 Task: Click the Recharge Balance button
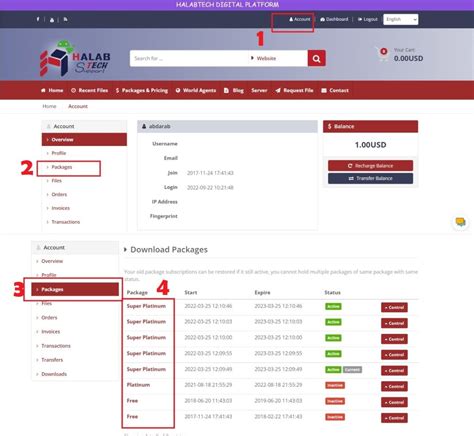[x=370, y=166]
